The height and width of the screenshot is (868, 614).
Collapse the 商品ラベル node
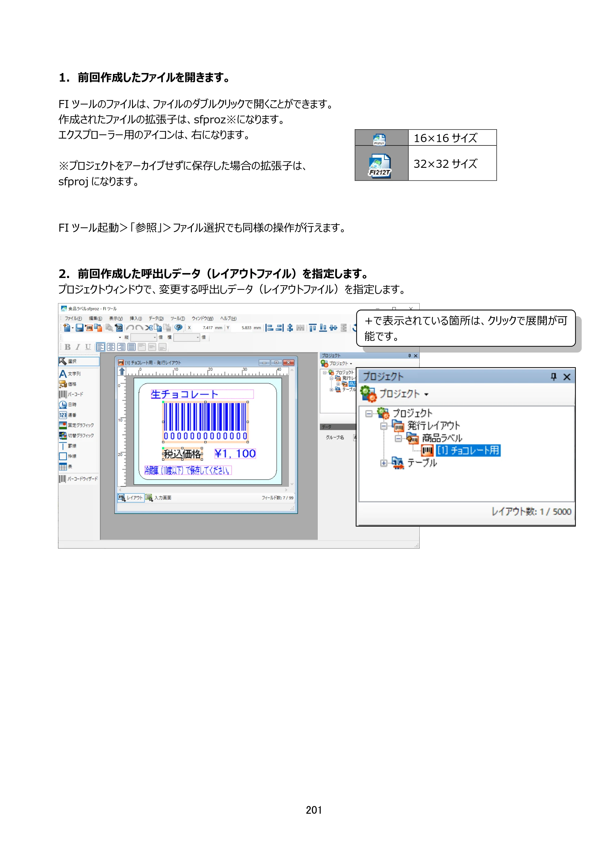point(398,439)
